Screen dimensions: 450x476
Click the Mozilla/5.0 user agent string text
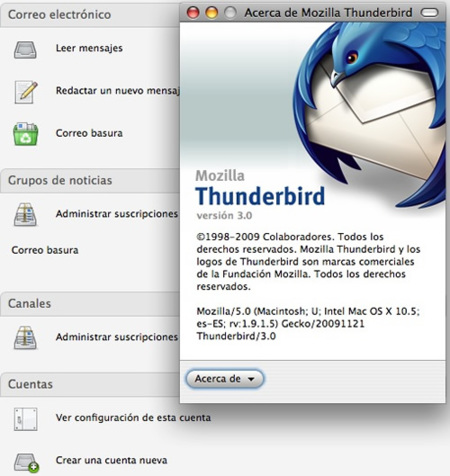click(308, 323)
